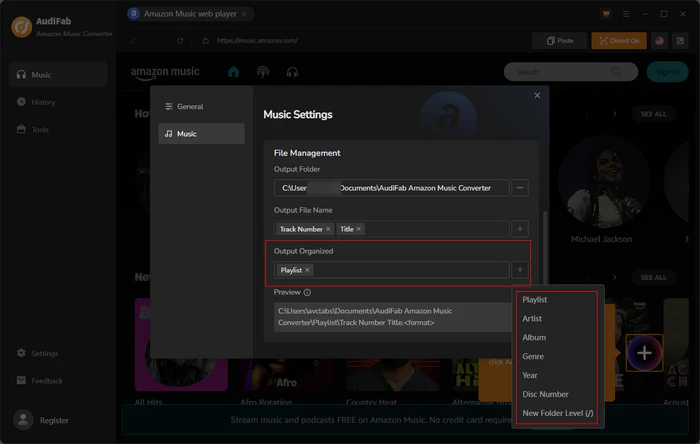Go back with the browser back arrow
This screenshot has height=444, width=700.
coord(149,41)
